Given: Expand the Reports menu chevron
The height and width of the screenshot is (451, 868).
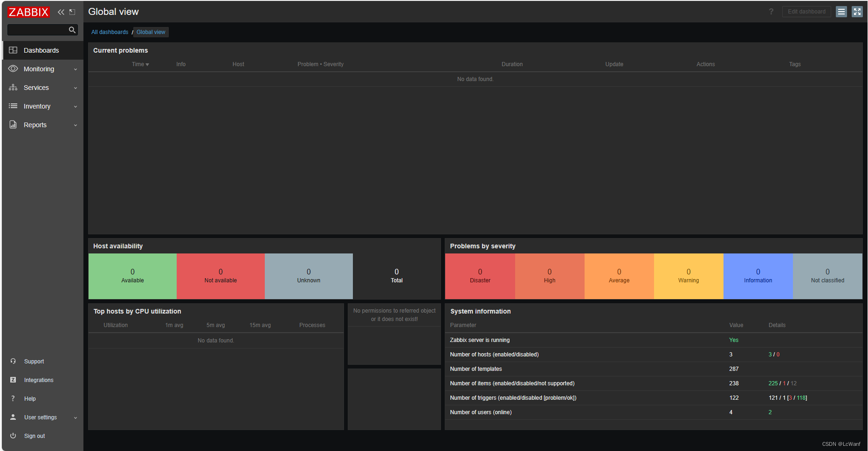Looking at the screenshot, I should pyautogui.click(x=76, y=125).
